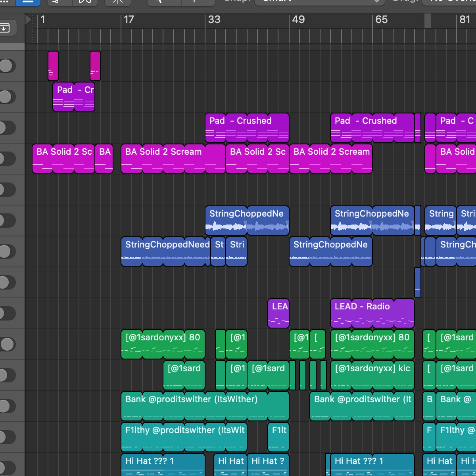This screenshot has width=476, height=476.
Task: Click bar 65 in the ruler
Action: pos(382,19)
